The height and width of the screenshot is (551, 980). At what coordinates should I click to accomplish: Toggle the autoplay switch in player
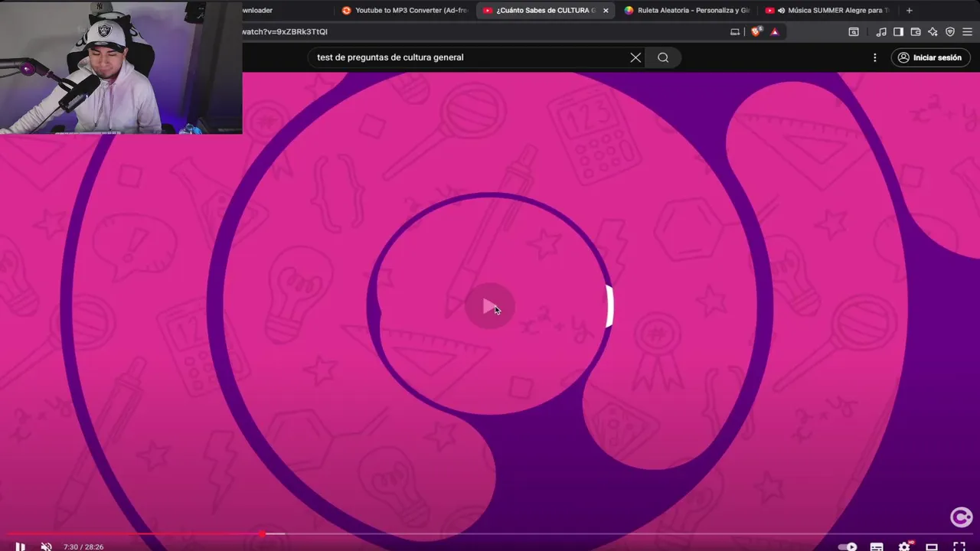[848, 546]
